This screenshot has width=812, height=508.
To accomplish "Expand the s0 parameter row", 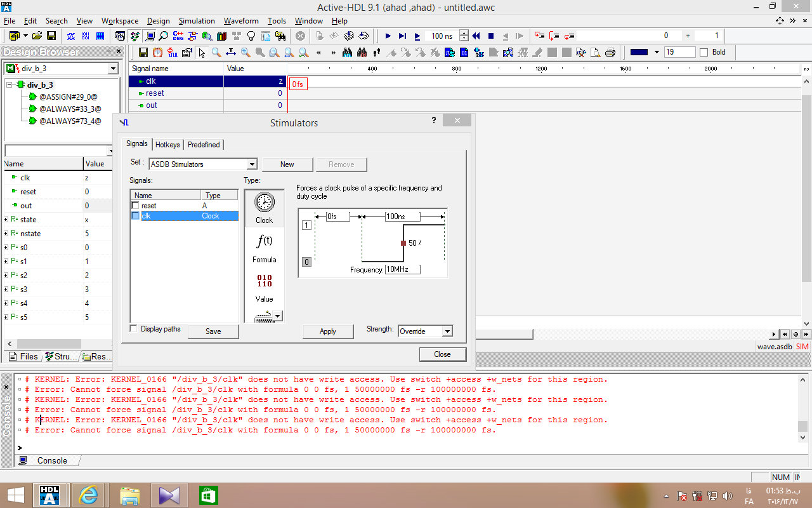I will click(x=6, y=248).
